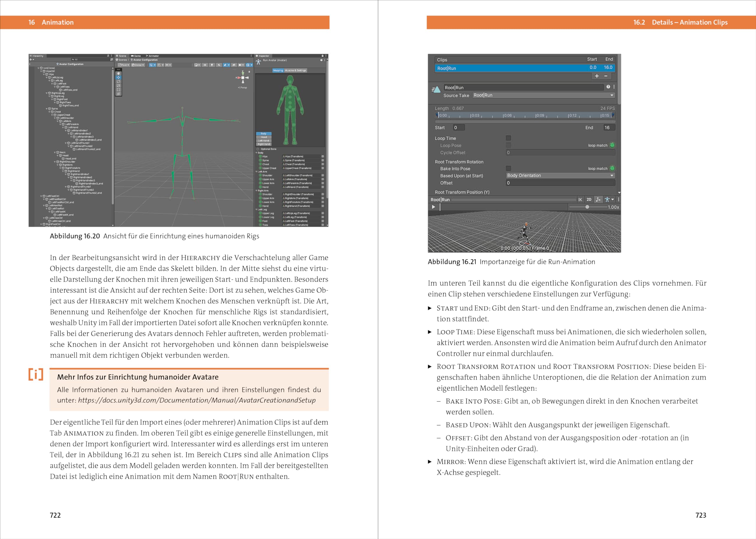
Task: Collapse the Left Arm section in the Inspector
Action: 256,172
